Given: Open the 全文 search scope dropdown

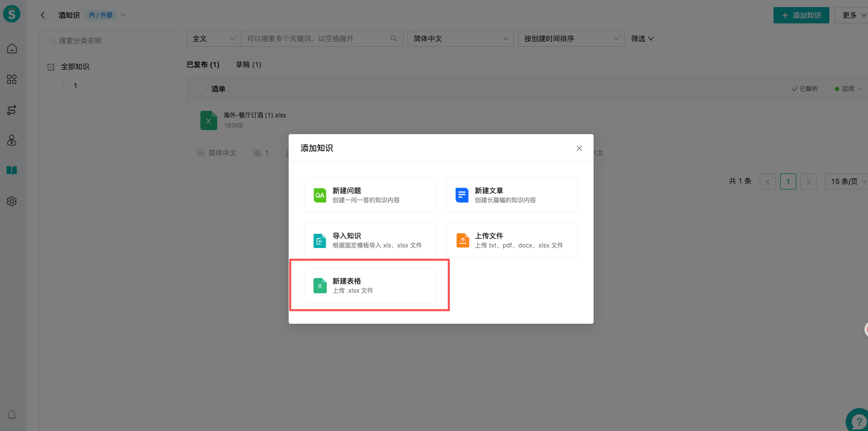Looking at the screenshot, I should point(214,39).
